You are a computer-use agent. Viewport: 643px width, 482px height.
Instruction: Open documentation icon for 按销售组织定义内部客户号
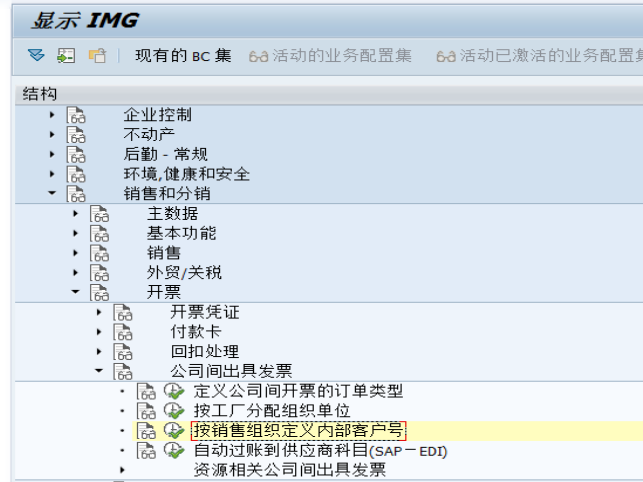pyautogui.click(x=146, y=430)
